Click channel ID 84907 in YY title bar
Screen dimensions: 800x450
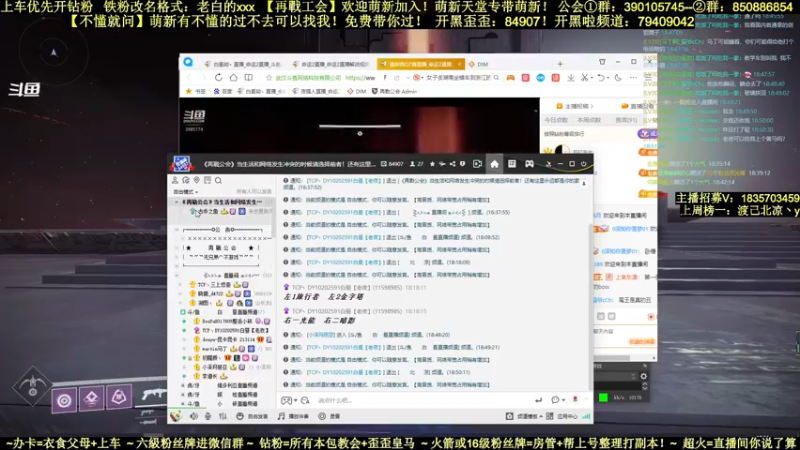click(392, 164)
